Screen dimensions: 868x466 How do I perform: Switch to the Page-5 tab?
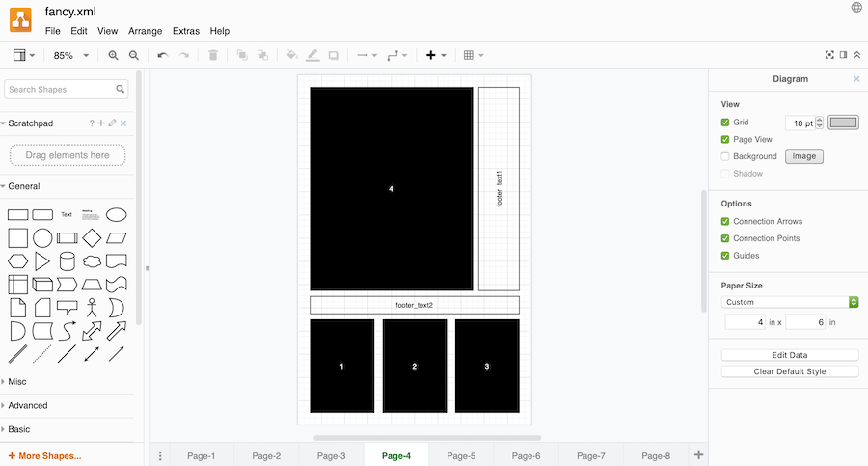point(461,456)
